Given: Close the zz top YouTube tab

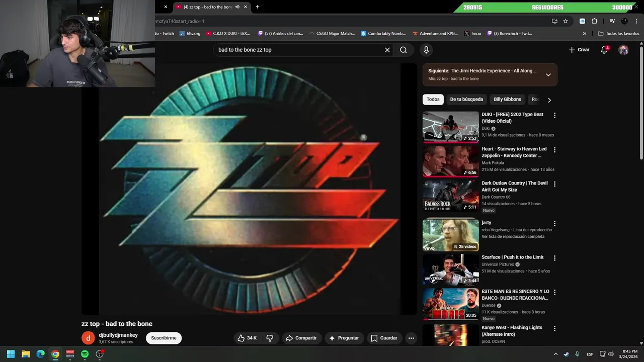Looking at the screenshot, I should (246, 7).
